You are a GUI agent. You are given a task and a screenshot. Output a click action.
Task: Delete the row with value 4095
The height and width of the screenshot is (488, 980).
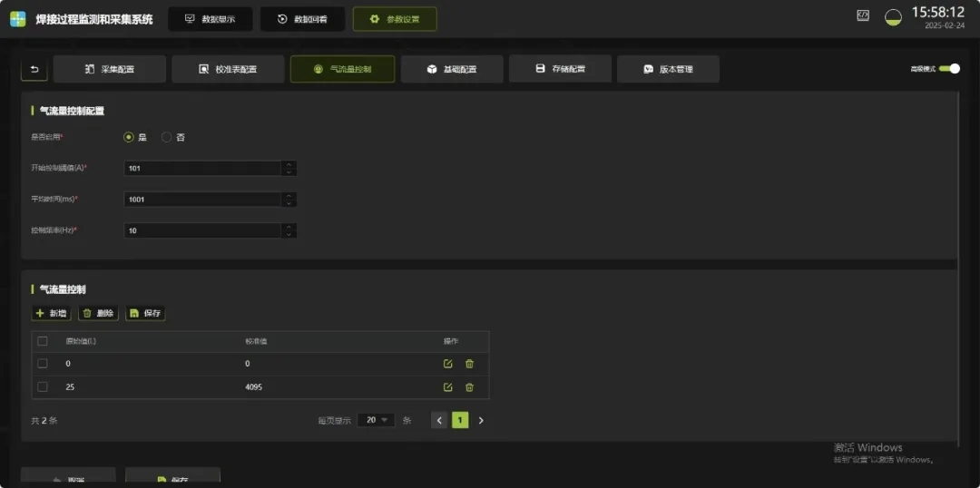[469, 387]
